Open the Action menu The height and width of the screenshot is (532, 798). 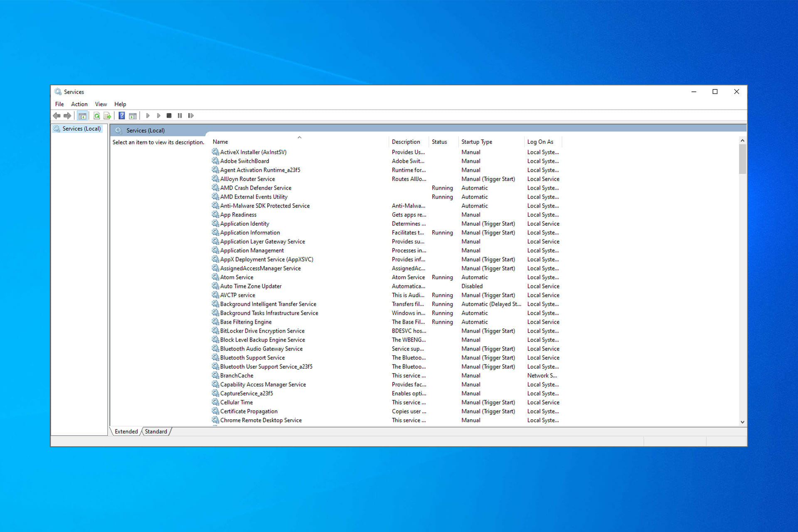point(79,104)
